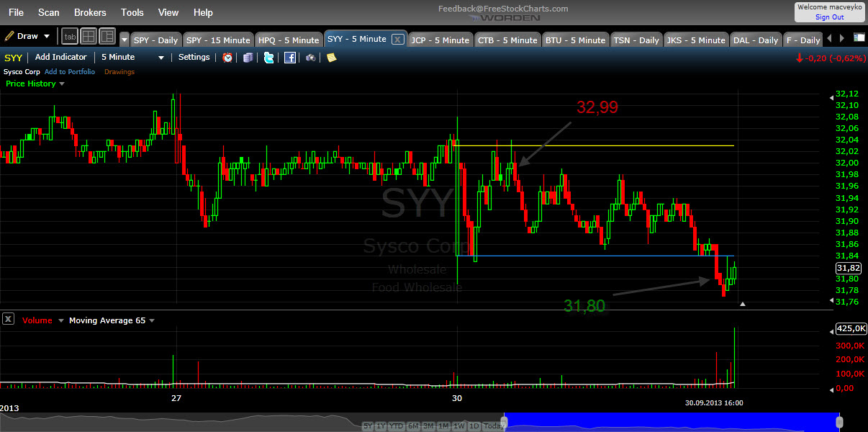
Task: Share the chart via Twitter icon
Action: click(268, 58)
